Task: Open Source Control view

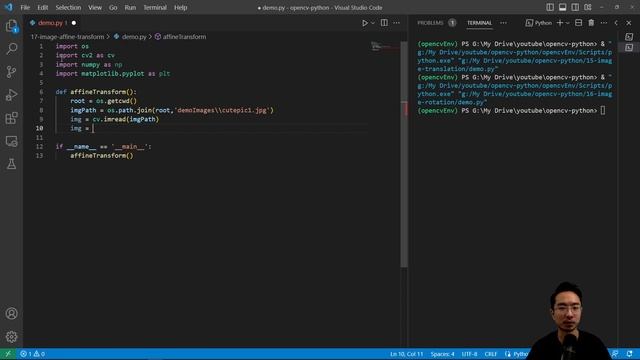Action: (x=11, y=72)
